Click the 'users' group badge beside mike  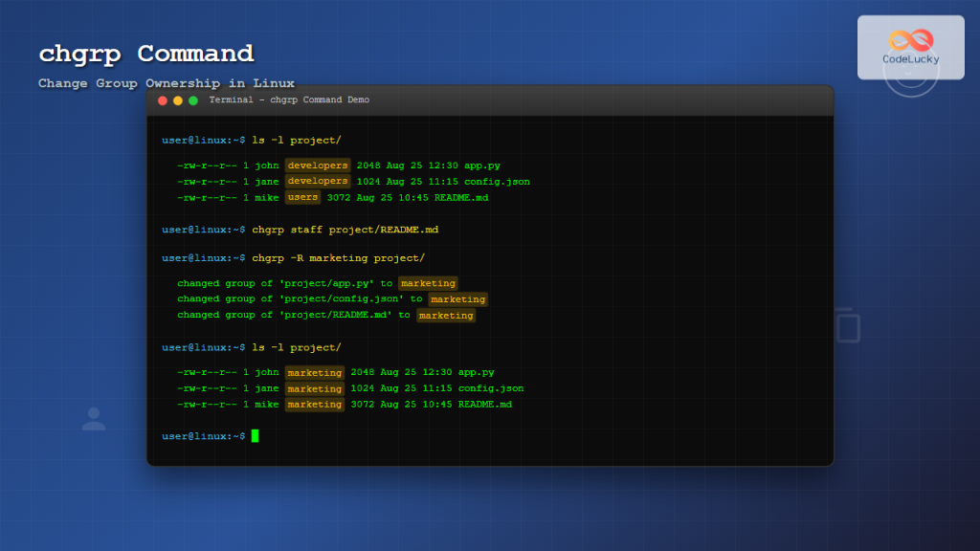click(x=302, y=196)
